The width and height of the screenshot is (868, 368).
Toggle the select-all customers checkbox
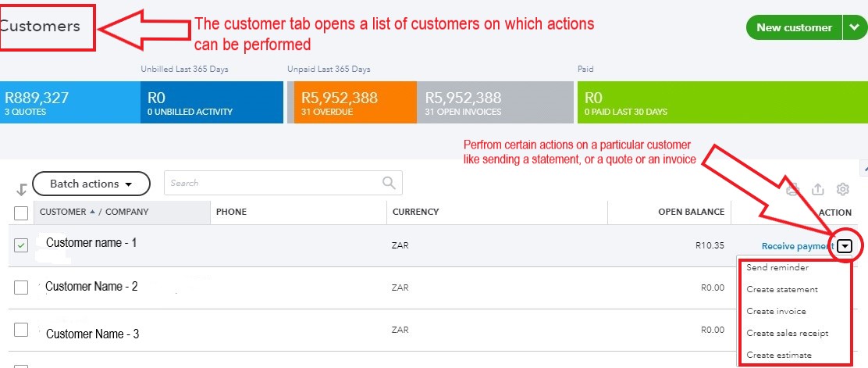tap(21, 213)
